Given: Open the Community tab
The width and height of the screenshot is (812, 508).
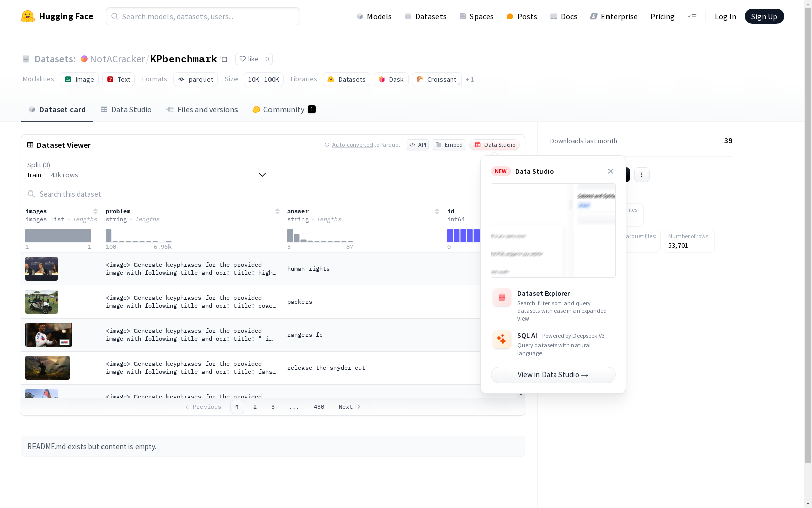Looking at the screenshot, I should point(284,110).
